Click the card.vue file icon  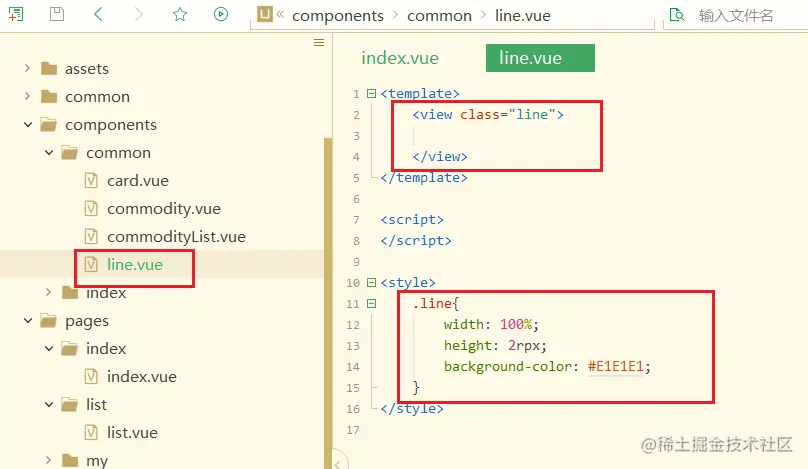coord(91,181)
